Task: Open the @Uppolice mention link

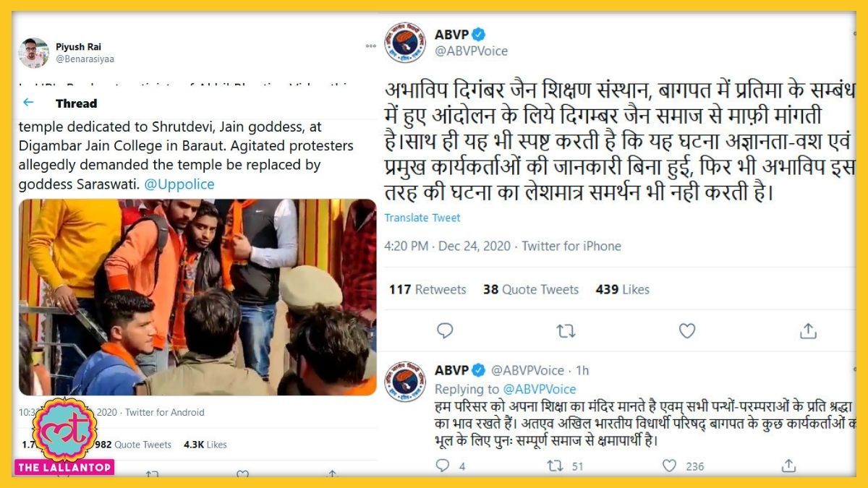Action: pyautogui.click(x=179, y=184)
